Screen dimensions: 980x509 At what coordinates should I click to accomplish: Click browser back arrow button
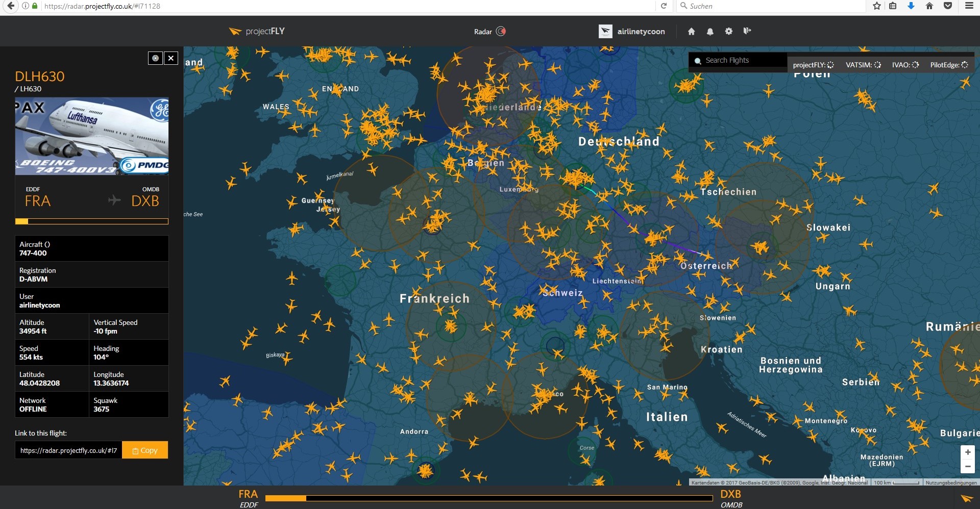tap(10, 6)
